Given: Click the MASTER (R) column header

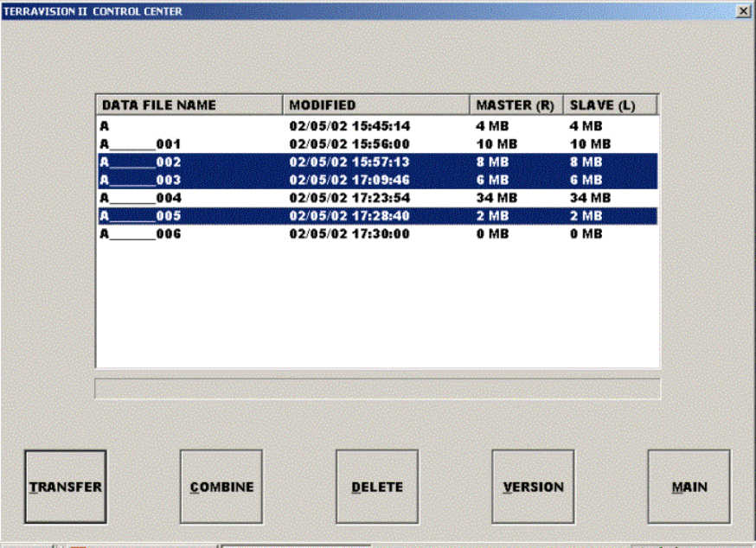Looking at the screenshot, I should [x=516, y=105].
